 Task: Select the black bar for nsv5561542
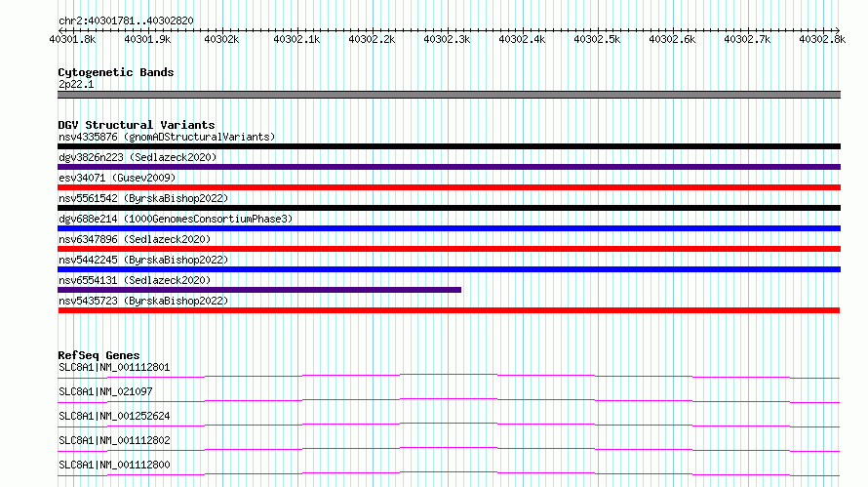(x=449, y=208)
